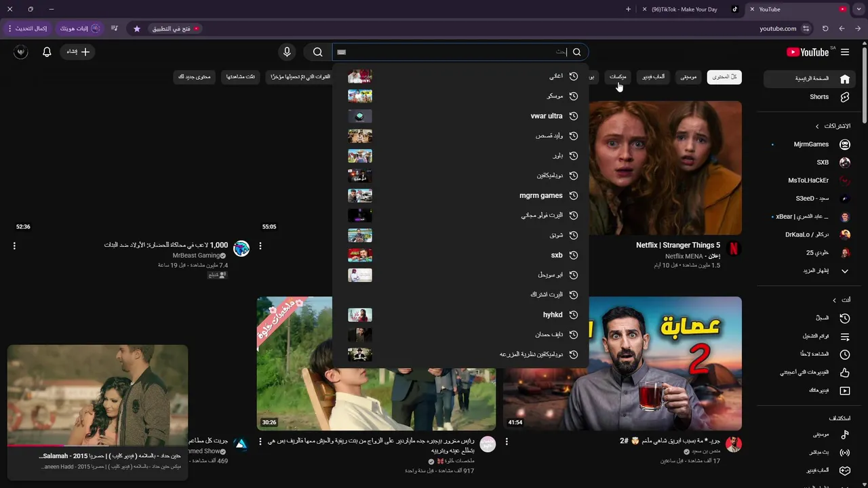Open Playlists (قوائم التشغيل) sidebar item
The image size is (868, 488).
pyautogui.click(x=810, y=336)
